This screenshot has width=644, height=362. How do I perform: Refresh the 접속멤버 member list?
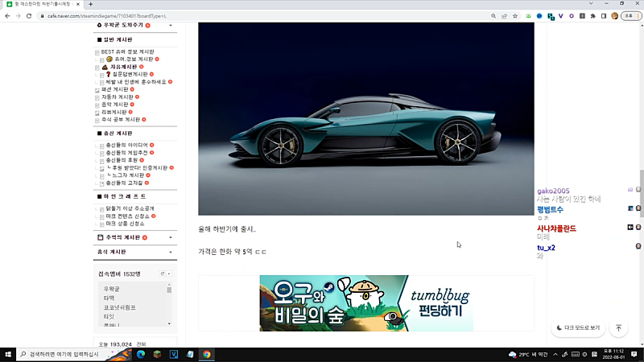163,274
